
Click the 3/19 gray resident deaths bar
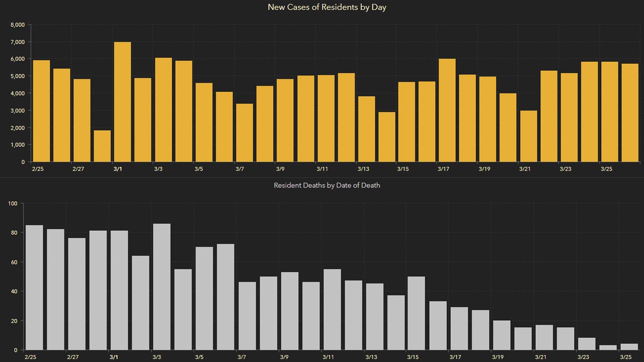pyautogui.click(x=502, y=335)
